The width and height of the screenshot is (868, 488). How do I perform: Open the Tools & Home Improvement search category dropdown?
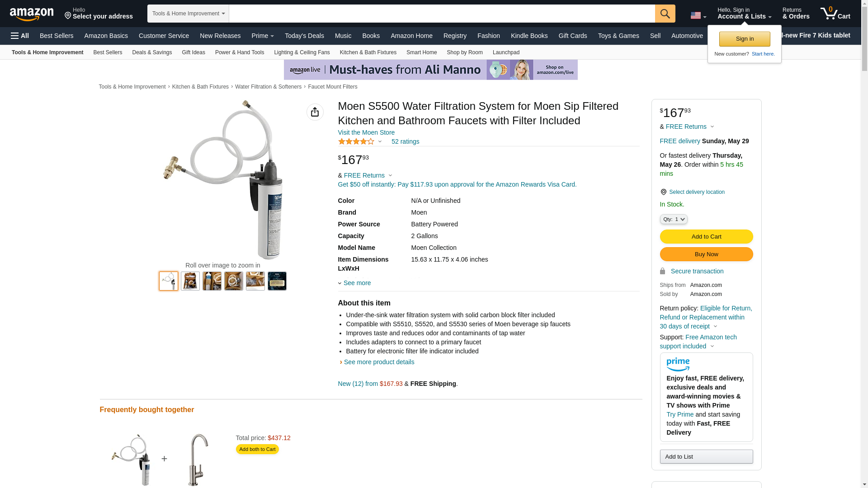tap(188, 14)
